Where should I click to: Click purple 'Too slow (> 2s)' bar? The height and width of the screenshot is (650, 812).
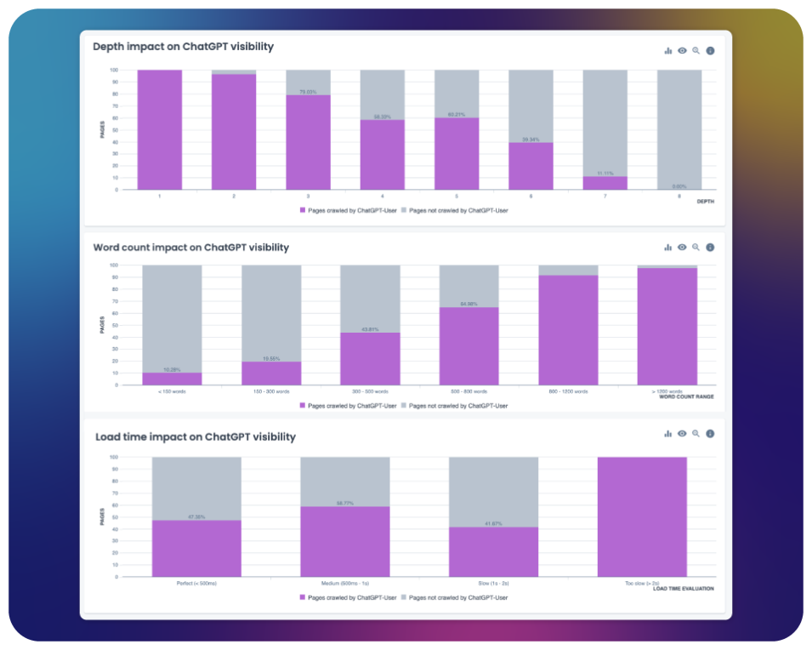[x=642, y=517]
